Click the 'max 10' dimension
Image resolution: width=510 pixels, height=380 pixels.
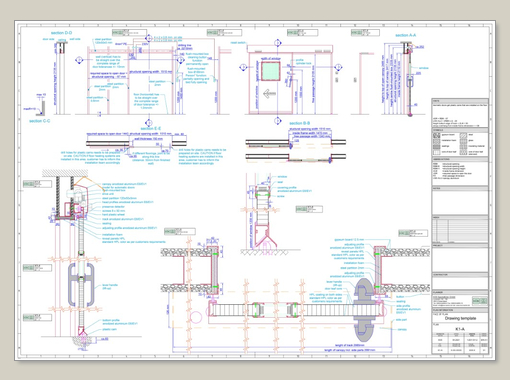click(x=41, y=95)
